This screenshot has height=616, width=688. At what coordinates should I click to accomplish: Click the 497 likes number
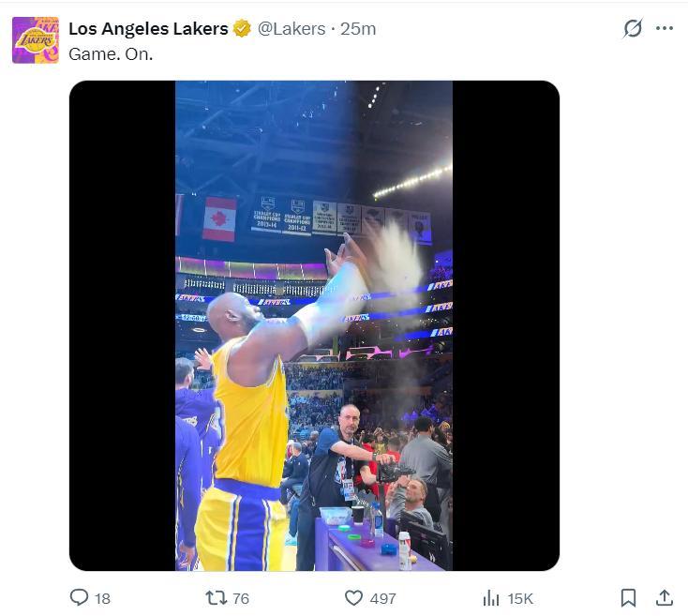(x=382, y=598)
